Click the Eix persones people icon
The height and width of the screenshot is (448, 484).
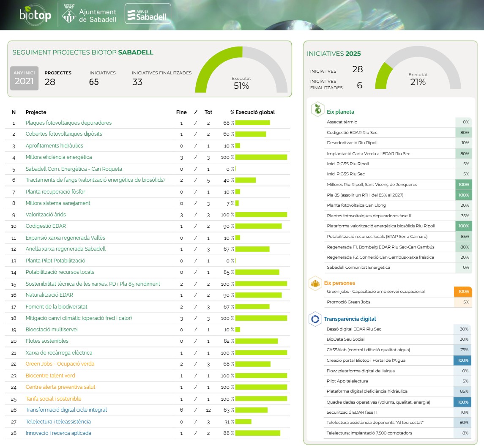click(x=316, y=283)
